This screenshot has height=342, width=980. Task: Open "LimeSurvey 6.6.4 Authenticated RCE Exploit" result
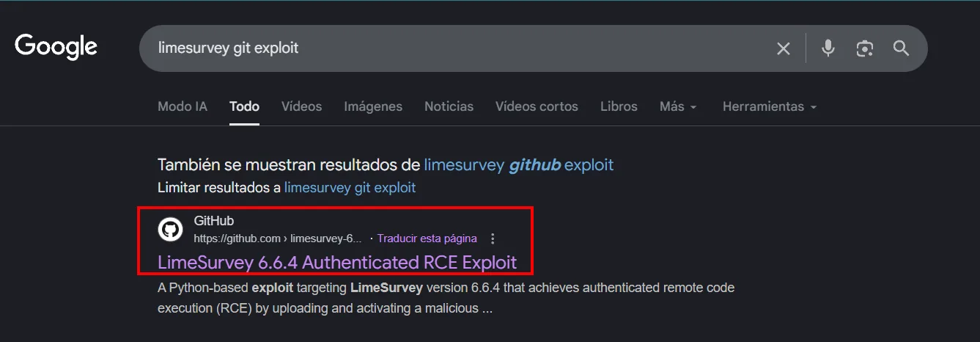[x=337, y=262]
